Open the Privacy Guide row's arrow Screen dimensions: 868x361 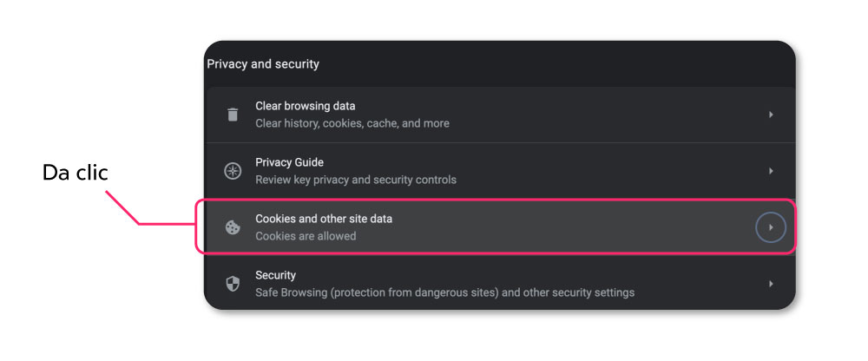click(771, 171)
